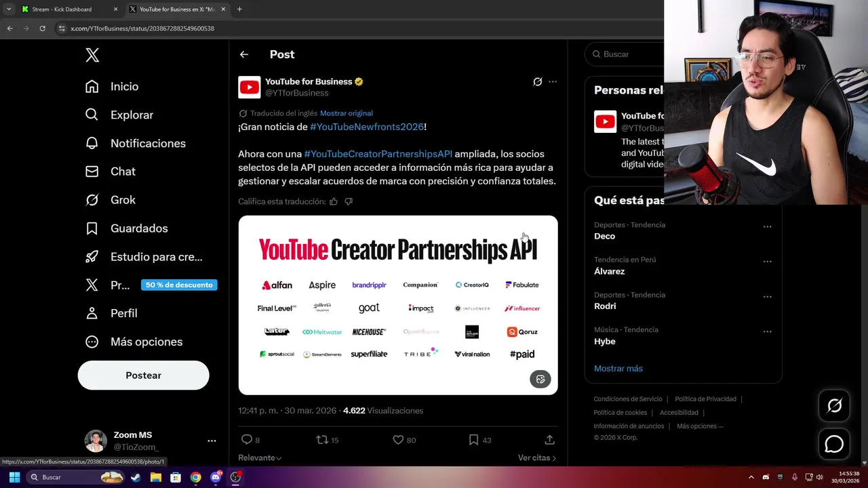Open the #YouTubeCreatorPartnershipsAPI hashtag

click(378, 154)
